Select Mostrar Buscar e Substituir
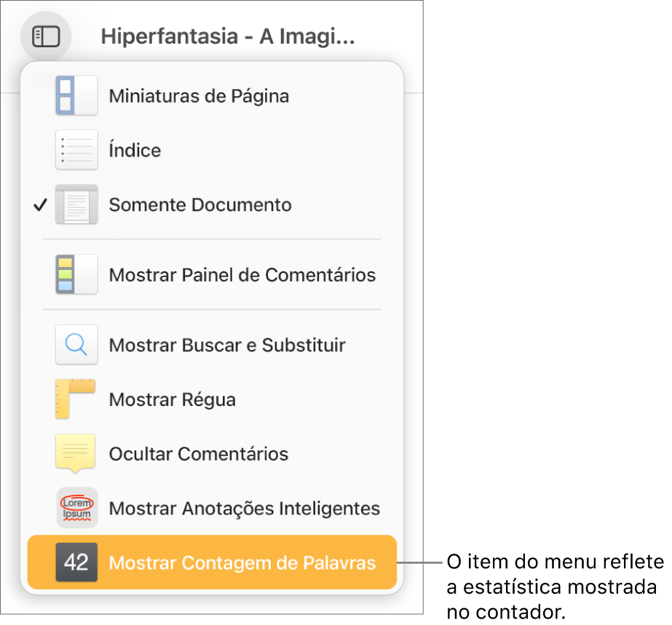The height and width of the screenshot is (625, 672). click(228, 344)
